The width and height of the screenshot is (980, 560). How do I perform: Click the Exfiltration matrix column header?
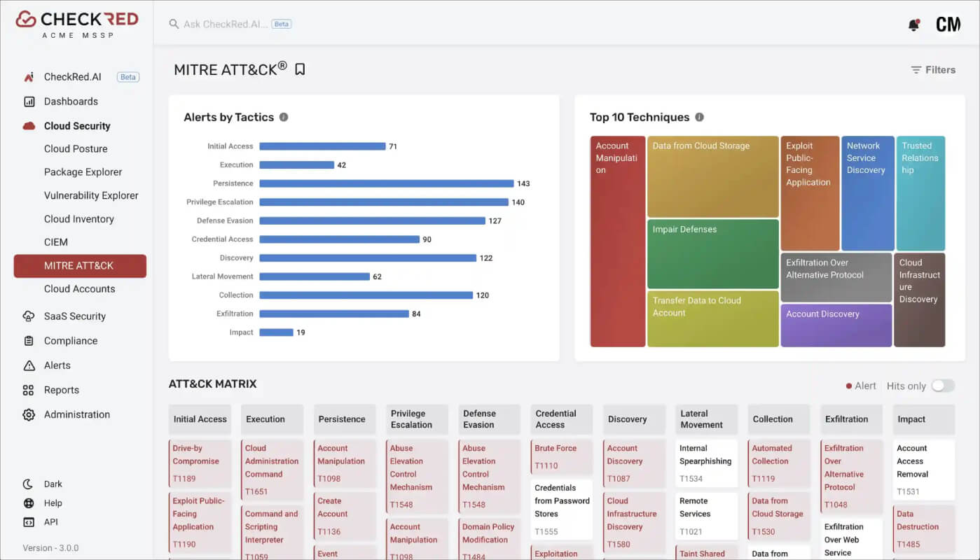point(852,419)
